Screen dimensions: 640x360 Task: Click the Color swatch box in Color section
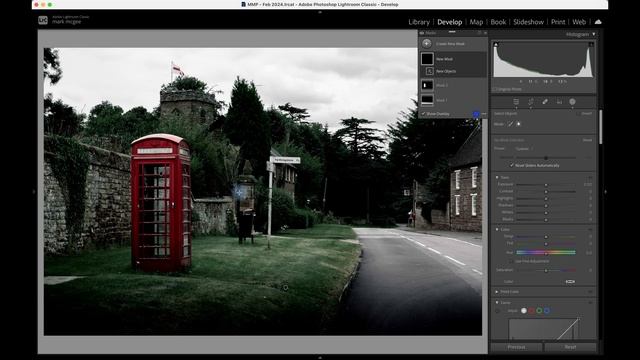click(570, 282)
